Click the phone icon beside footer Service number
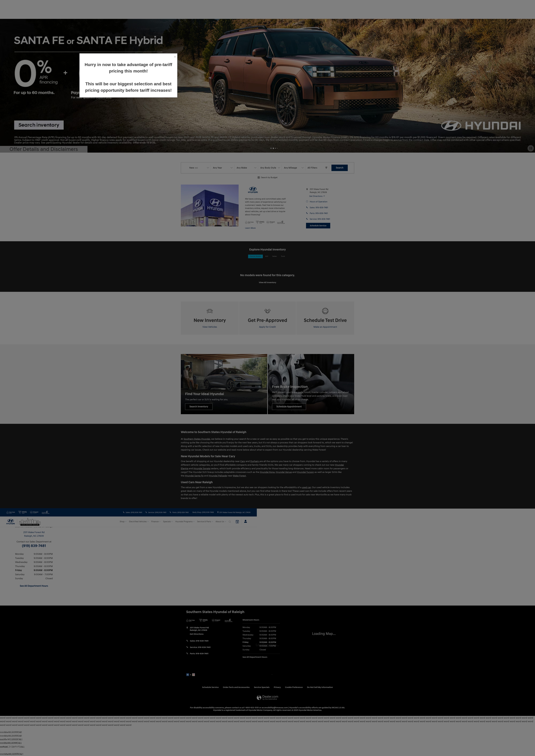This screenshot has width=535, height=756. (187, 647)
